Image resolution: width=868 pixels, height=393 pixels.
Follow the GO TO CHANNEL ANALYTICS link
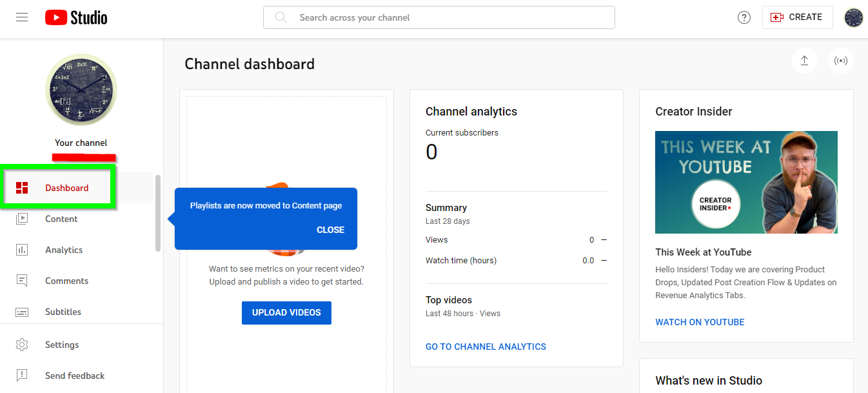[486, 347]
